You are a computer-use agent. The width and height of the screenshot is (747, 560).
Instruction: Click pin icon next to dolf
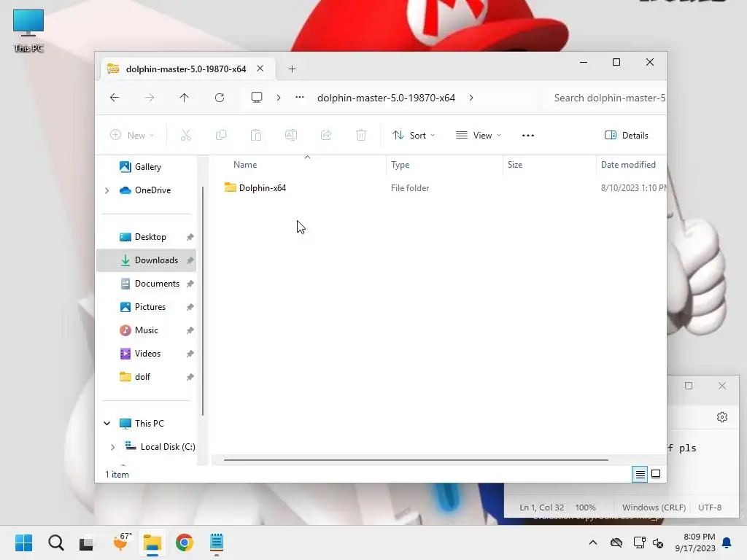click(190, 377)
